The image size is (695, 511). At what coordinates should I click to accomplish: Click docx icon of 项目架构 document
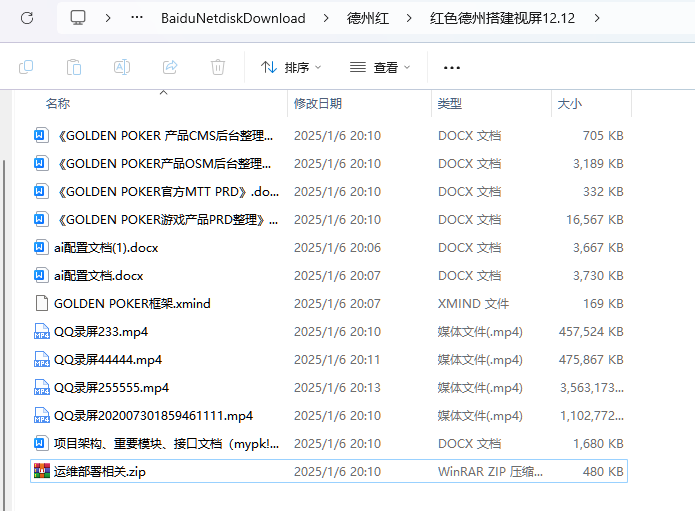(x=41, y=443)
